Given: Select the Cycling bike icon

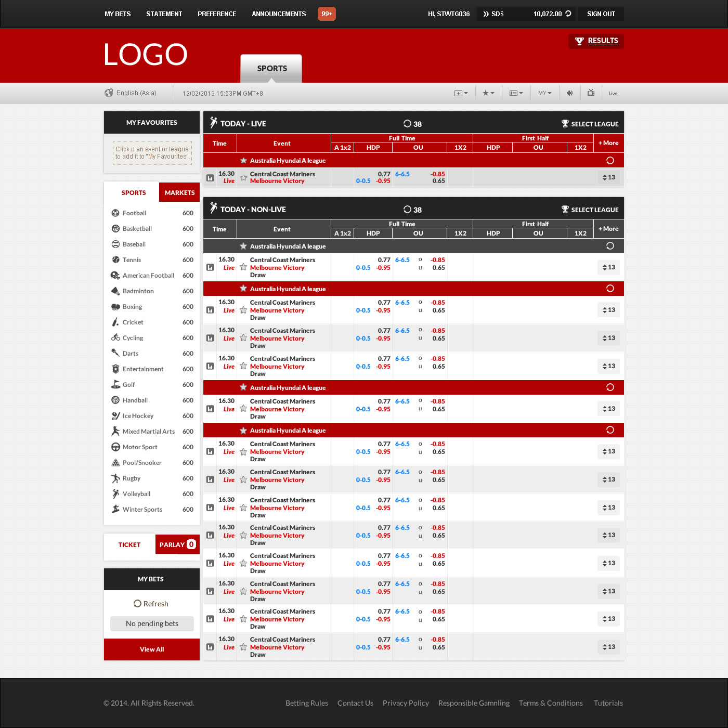Looking at the screenshot, I should click(115, 338).
